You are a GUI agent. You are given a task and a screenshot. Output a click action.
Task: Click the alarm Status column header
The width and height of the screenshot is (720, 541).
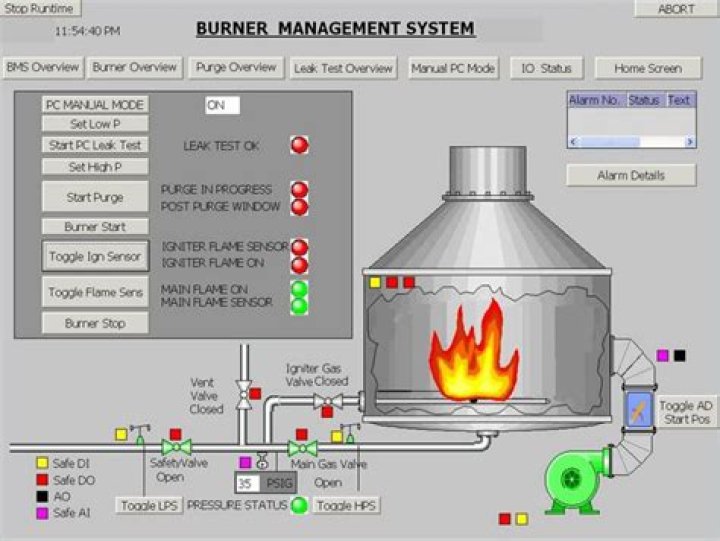click(647, 100)
